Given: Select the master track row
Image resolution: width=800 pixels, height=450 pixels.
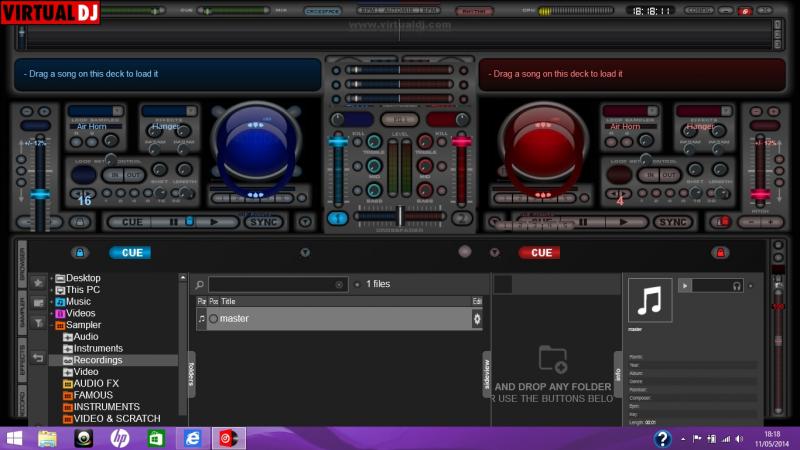Looking at the screenshot, I should (339, 319).
